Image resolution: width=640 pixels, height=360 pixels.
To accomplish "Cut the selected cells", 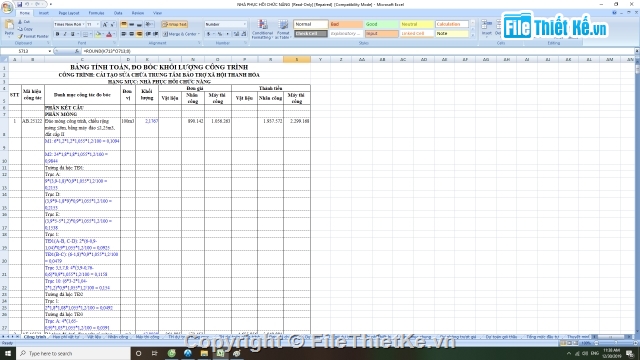I will pyautogui.click(x=24, y=22).
